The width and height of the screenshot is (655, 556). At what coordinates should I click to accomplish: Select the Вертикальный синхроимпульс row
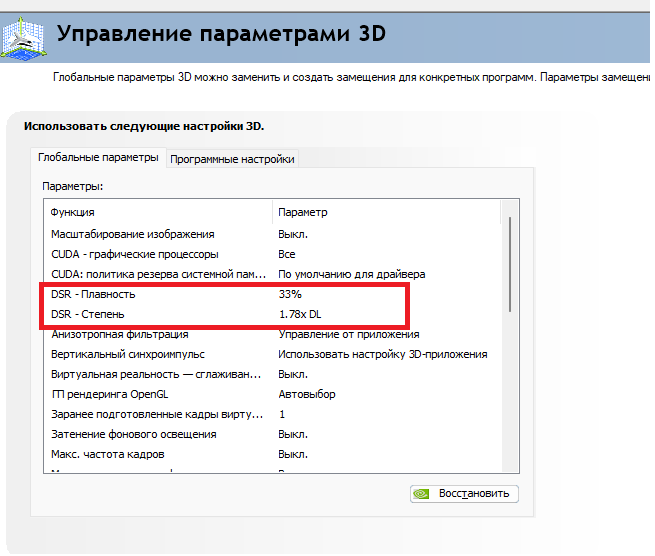pyautogui.click(x=272, y=355)
